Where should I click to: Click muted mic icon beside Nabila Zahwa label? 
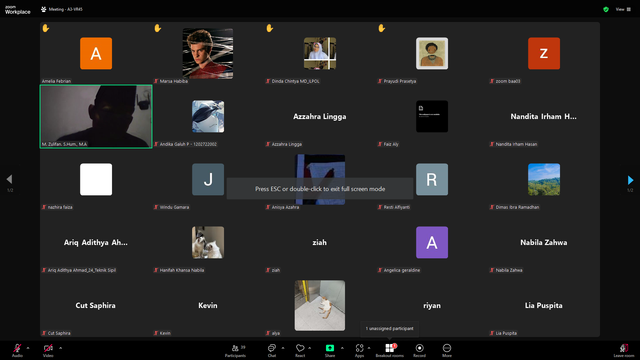[492, 270]
